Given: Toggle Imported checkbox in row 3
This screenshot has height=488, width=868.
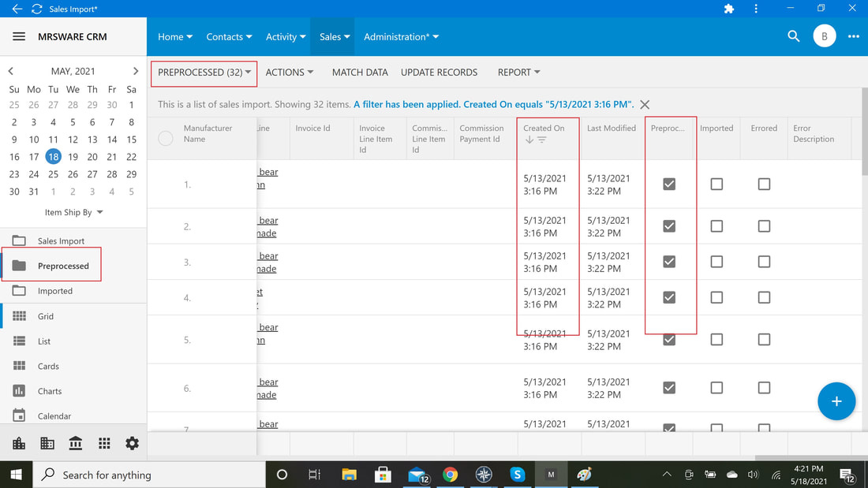Looking at the screenshot, I should [716, 262].
